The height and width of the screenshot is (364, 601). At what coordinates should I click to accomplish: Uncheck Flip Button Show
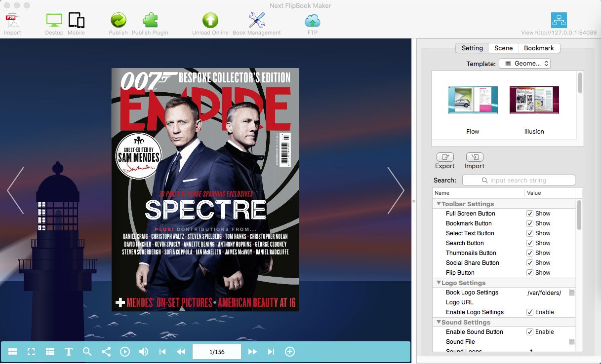[x=530, y=273]
